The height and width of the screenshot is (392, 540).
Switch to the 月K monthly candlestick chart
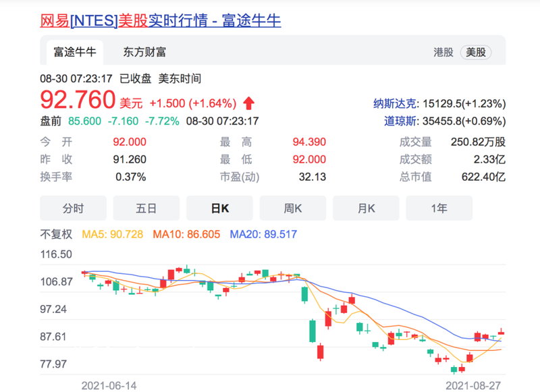366,208
